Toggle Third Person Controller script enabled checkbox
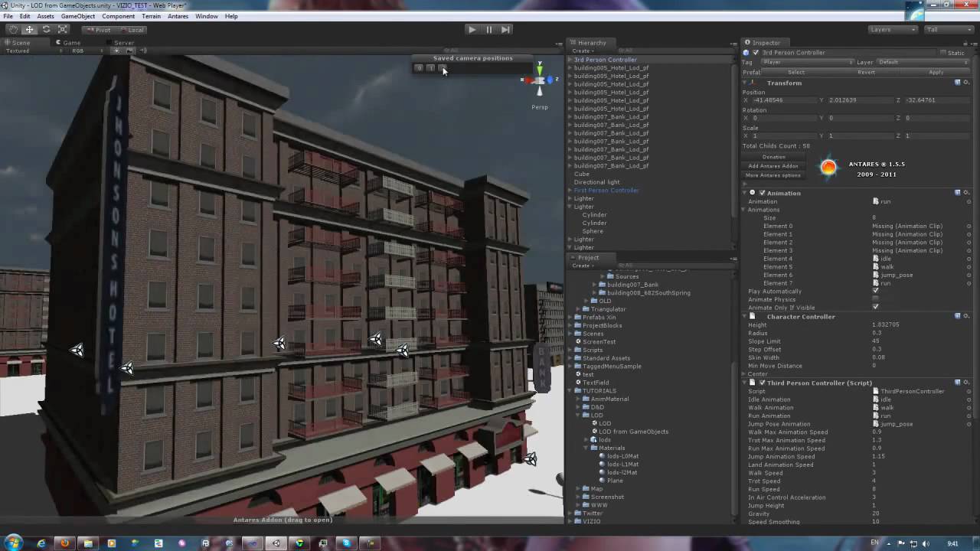 click(762, 383)
